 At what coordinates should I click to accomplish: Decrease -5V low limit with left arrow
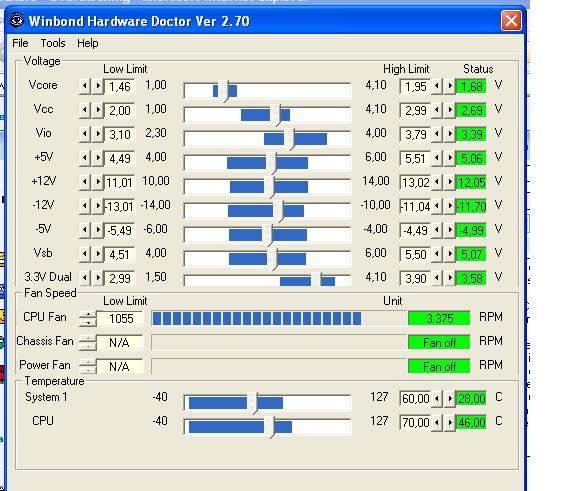coord(84,230)
